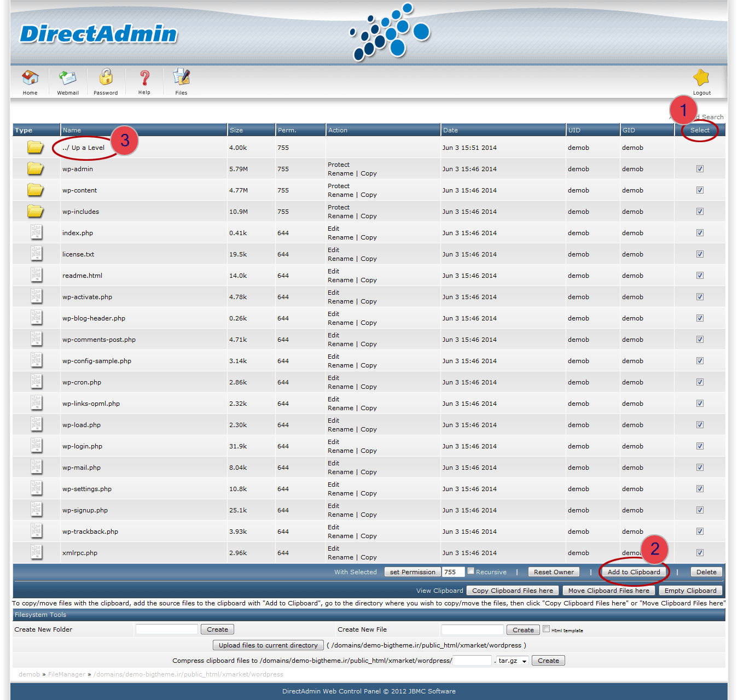Click the Select column header to select all
Screen dimensions: 738x700
(700, 130)
